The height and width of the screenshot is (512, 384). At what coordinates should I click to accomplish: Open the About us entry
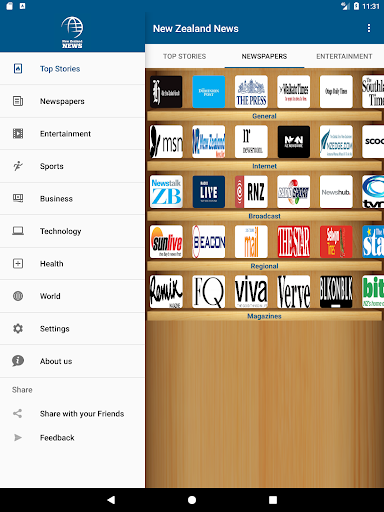72,361
